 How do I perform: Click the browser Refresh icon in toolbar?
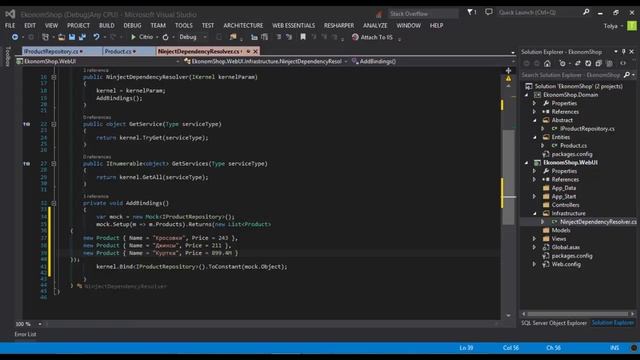pos(165,37)
